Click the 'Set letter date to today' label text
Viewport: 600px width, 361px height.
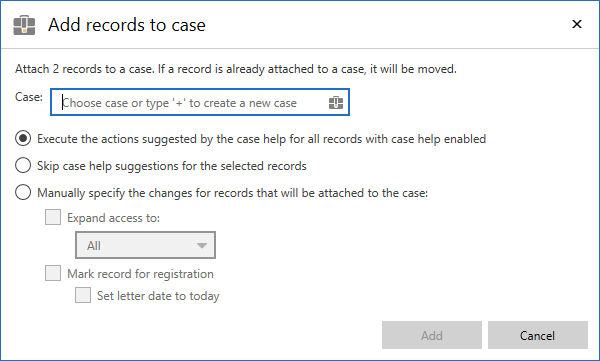tap(158, 296)
